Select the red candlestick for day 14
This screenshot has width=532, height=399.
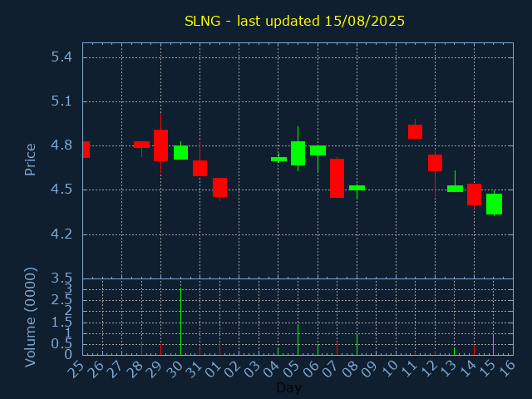tap(474, 195)
